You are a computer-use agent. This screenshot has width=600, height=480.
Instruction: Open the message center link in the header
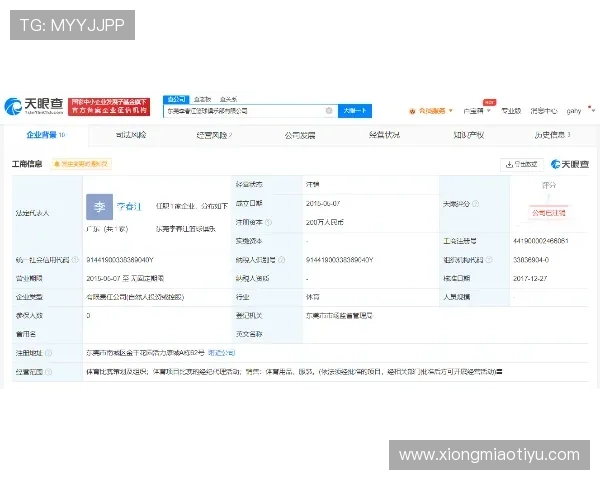tap(543, 111)
